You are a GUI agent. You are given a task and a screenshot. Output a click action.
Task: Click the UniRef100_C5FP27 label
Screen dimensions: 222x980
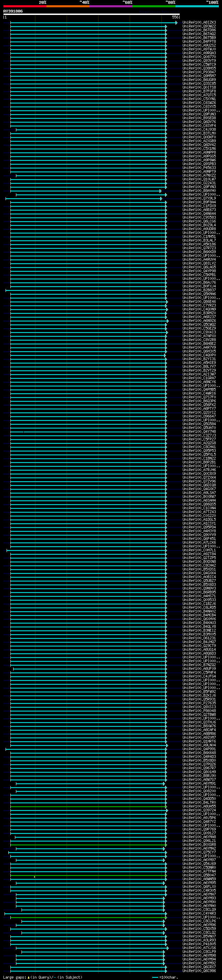pyautogui.click(x=199, y=439)
